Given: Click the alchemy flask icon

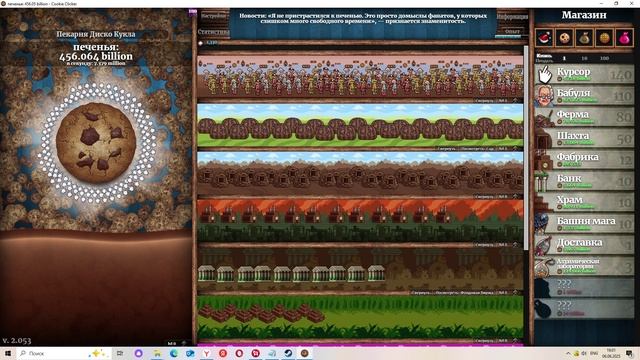Looking at the screenshot, I should coord(544,267).
